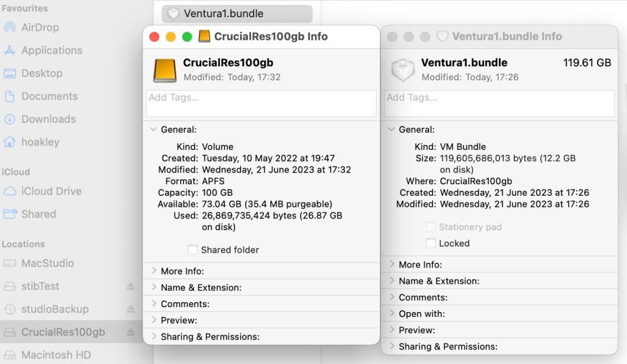Click the iCloud Drive cloud icon
The width and height of the screenshot is (627, 364).
pos(10,191)
